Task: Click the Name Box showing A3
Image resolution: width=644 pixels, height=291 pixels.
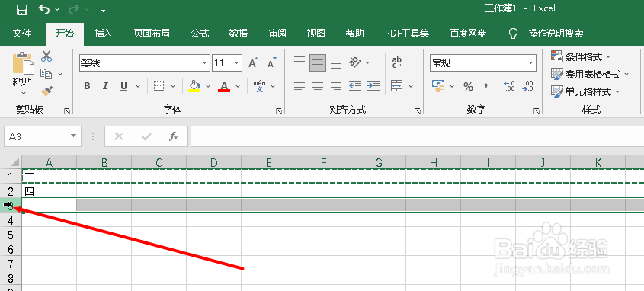Action: coord(43,136)
